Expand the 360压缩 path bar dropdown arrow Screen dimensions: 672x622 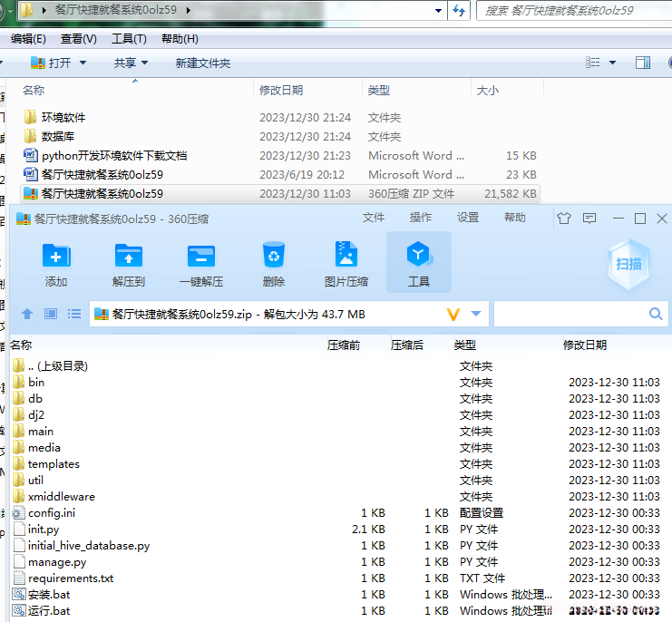(x=476, y=314)
